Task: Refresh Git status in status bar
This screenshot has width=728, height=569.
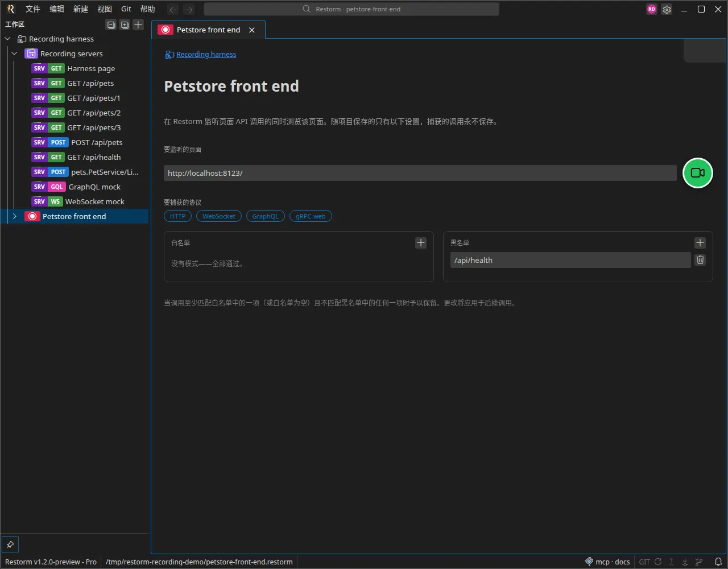Action: 658,562
